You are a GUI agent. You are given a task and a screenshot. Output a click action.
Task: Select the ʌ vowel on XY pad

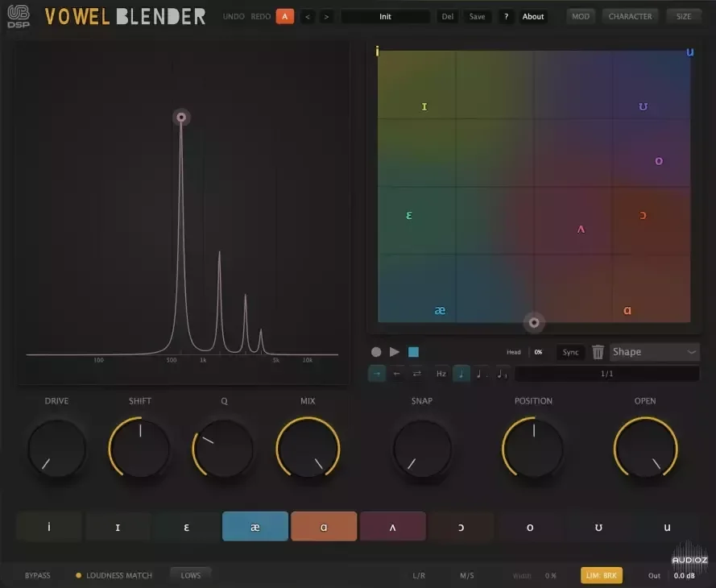point(581,230)
